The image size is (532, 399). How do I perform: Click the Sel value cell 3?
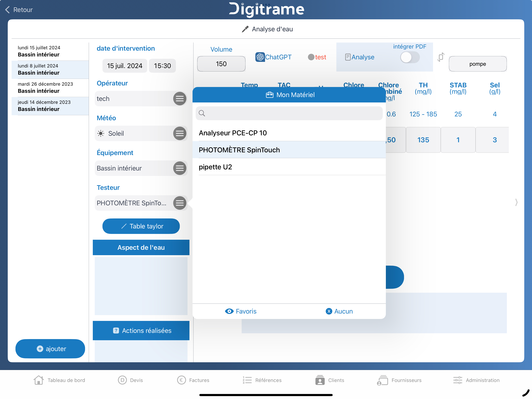click(492, 140)
